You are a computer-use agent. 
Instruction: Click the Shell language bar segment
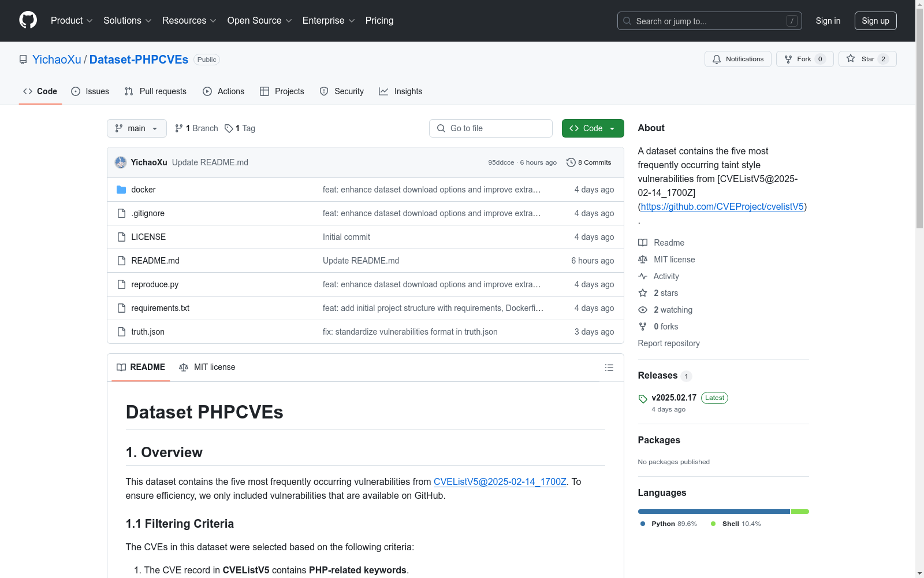[800, 512]
